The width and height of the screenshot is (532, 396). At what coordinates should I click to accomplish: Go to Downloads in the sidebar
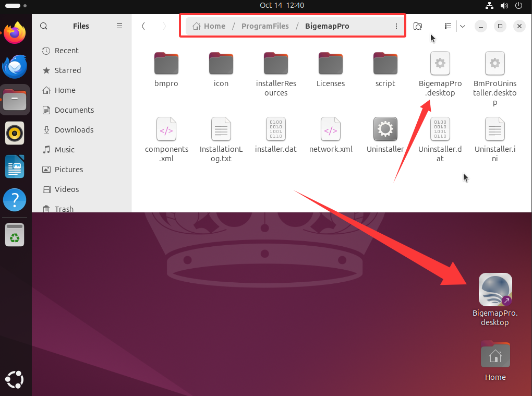coord(74,130)
